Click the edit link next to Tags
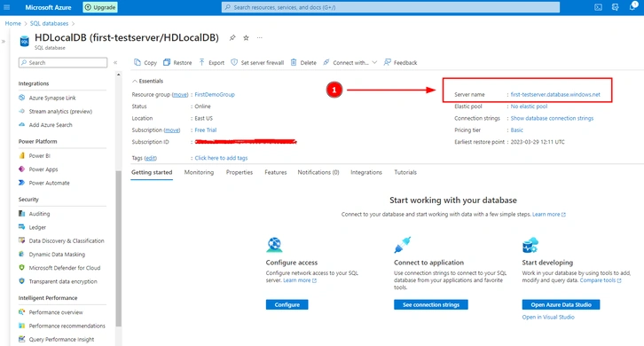Screen dimensions: 644x346 click(150, 158)
